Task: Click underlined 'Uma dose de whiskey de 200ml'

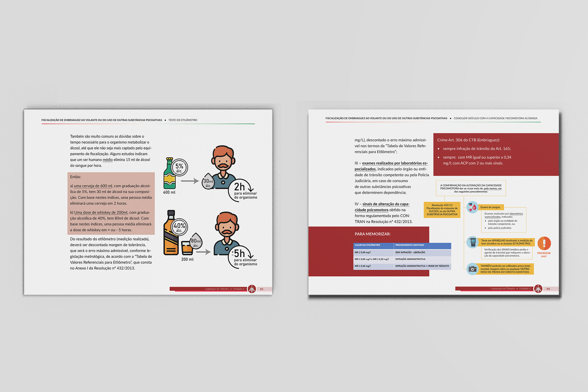Action: [100, 213]
